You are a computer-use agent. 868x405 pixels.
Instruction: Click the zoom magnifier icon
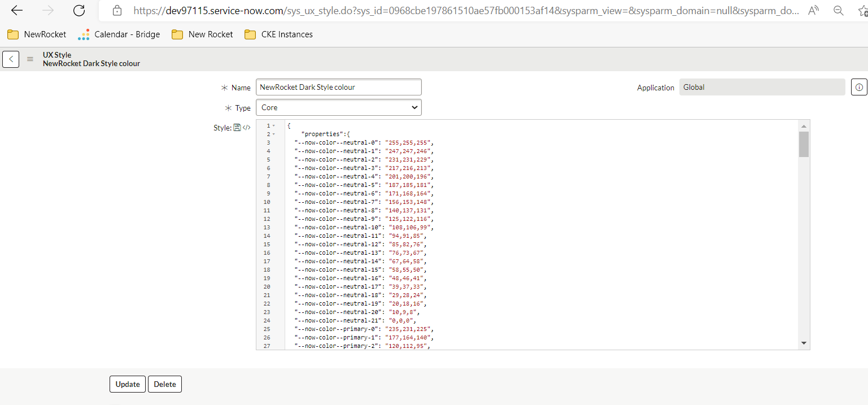[838, 10]
